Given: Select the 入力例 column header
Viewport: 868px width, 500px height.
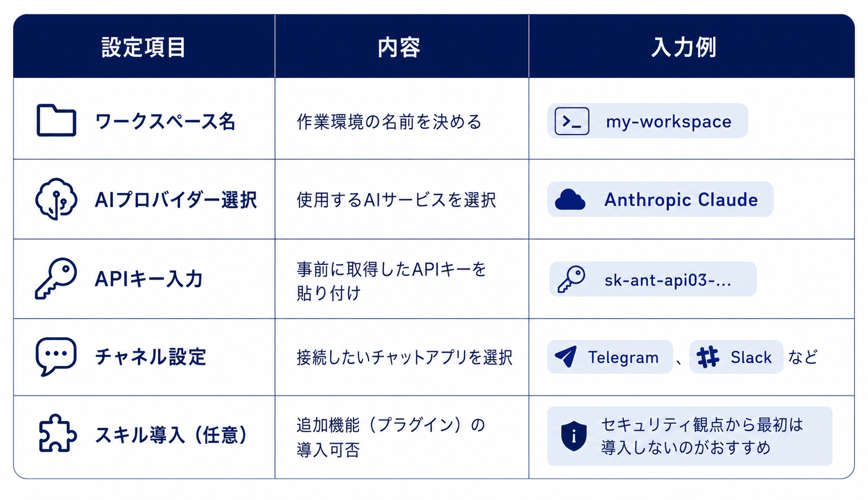Looking at the screenshot, I should click(684, 47).
